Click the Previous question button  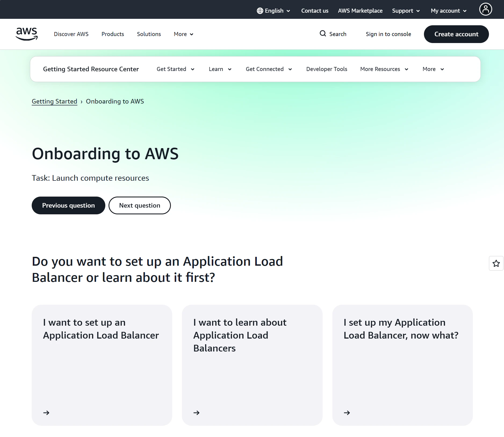(69, 205)
